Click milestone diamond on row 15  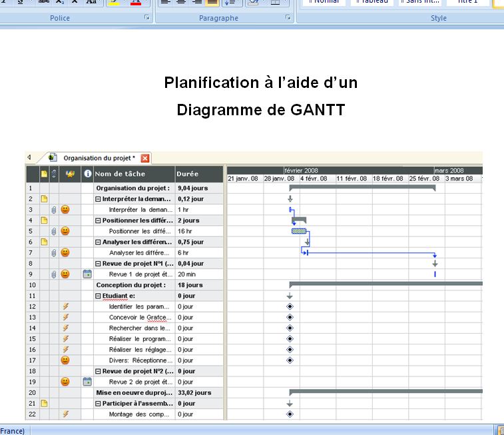pyautogui.click(x=290, y=339)
